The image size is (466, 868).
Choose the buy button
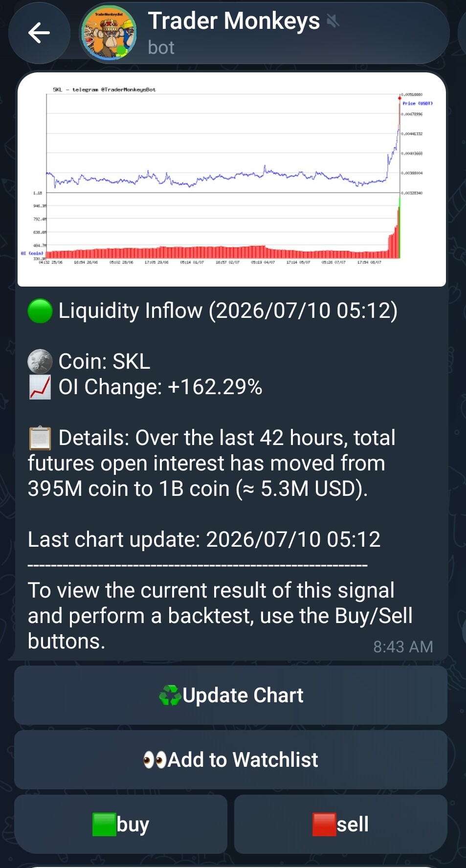click(x=121, y=824)
